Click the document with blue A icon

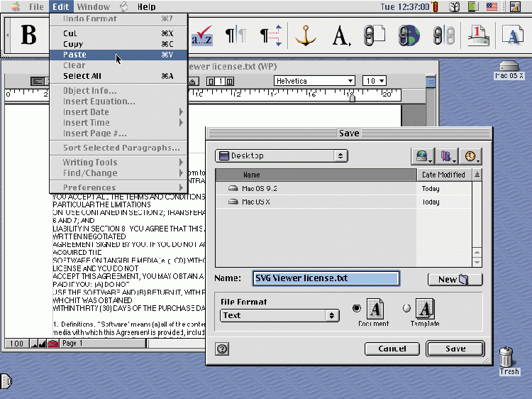coord(513,35)
